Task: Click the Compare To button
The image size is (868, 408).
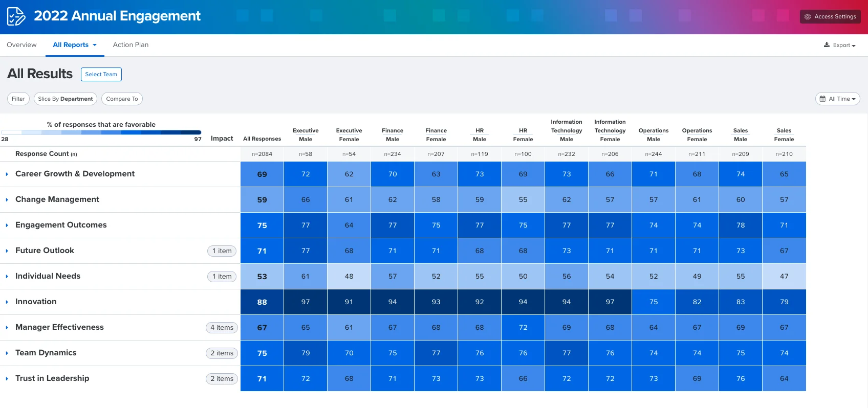Action: [x=122, y=99]
